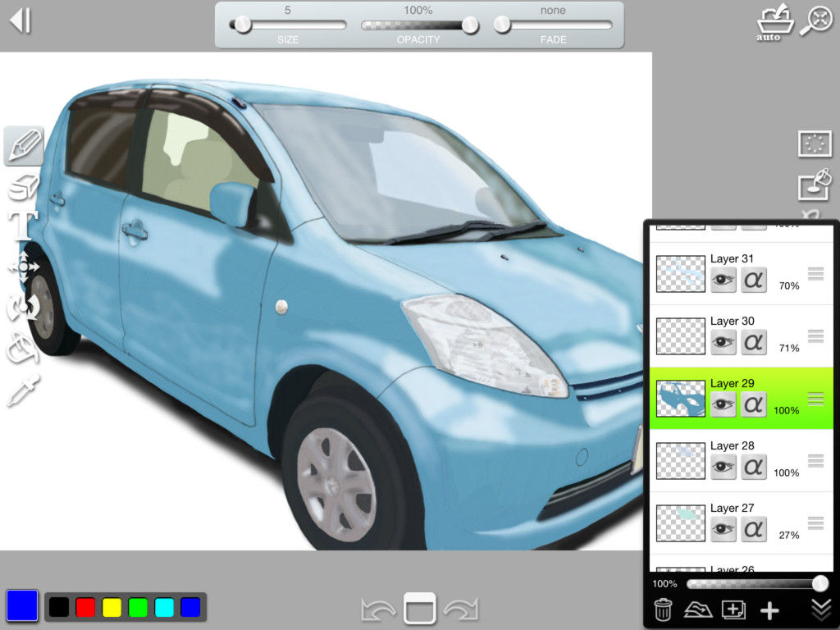Toggle alpha lock on Layer 31
840x630 pixels.
[754, 280]
